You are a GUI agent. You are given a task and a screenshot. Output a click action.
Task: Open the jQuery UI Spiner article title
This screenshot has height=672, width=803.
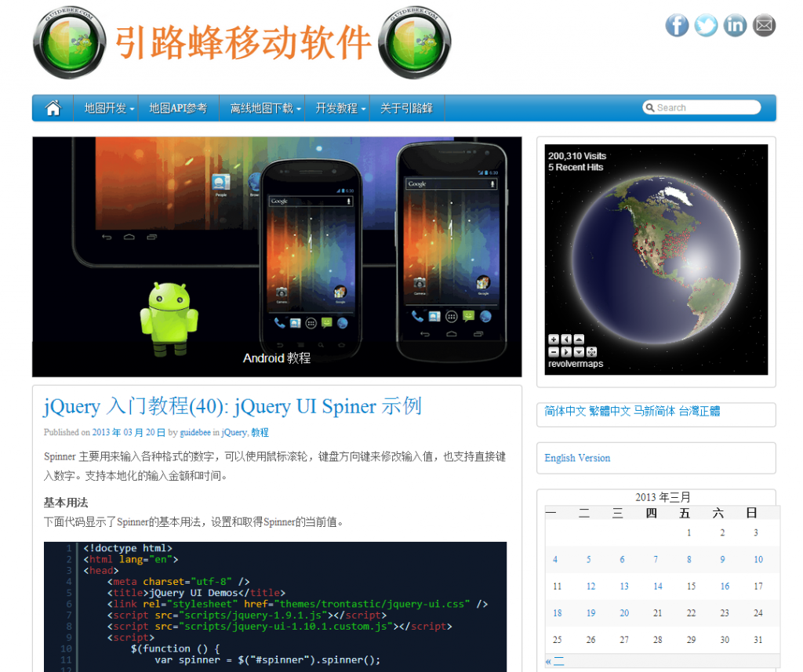(232, 407)
